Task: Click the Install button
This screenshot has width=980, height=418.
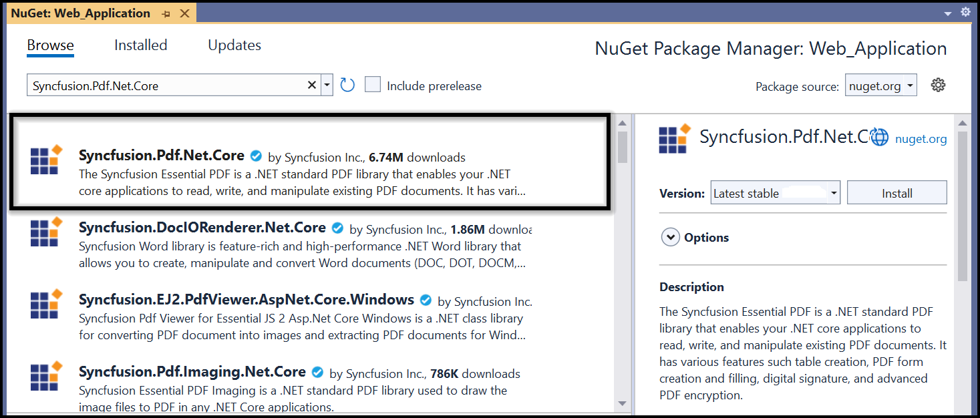Action: pyautogui.click(x=896, y=193)
